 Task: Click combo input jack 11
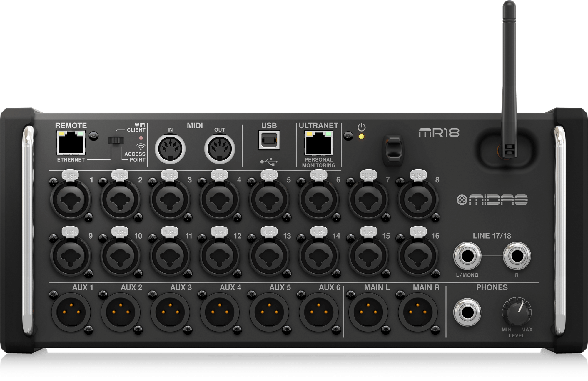(x=170, y=256)
